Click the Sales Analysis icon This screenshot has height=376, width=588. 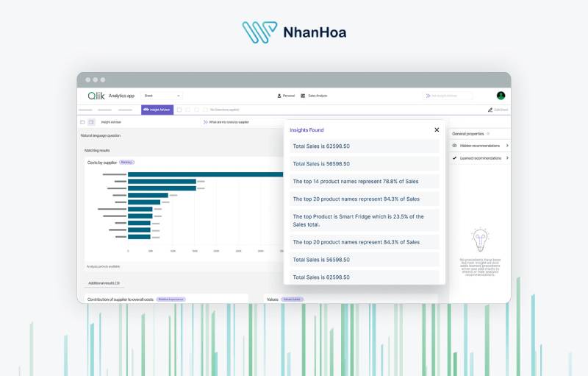coord(303,96)
